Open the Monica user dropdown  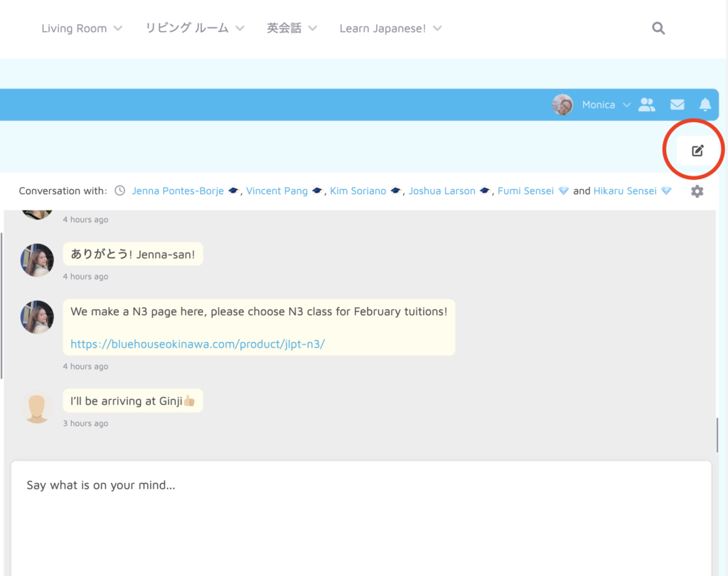(x=606, y=105)
